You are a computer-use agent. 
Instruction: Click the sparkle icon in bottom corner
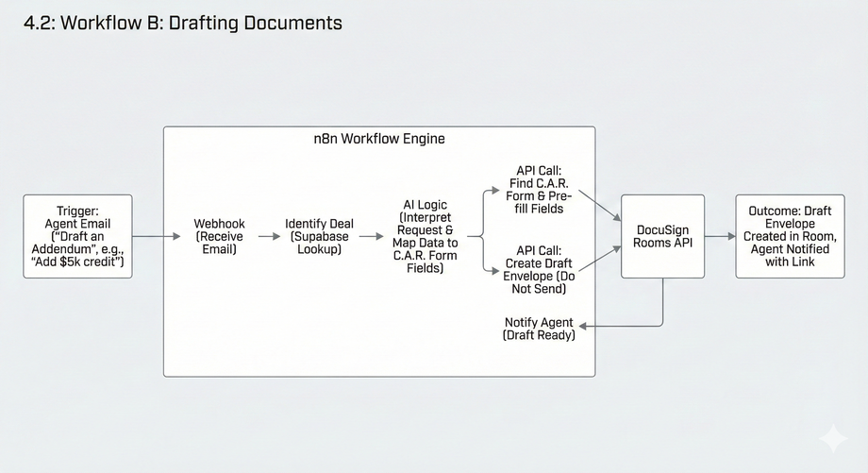coord(833,439)
